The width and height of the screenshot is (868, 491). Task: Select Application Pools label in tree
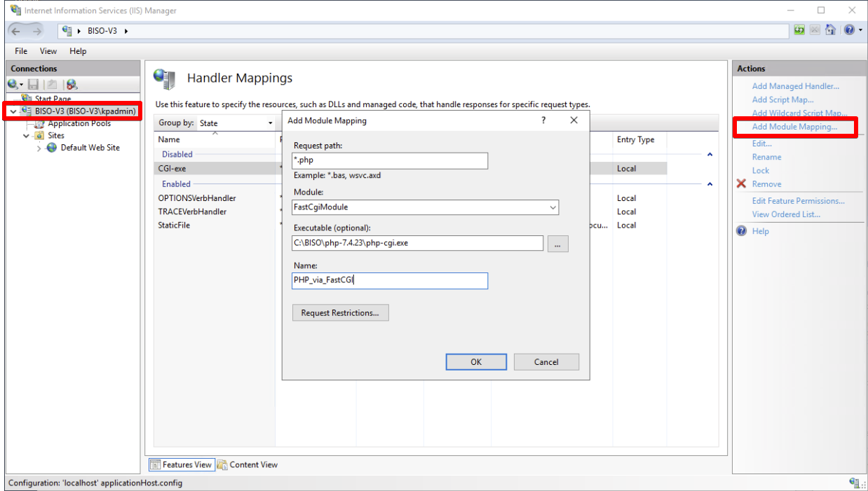(x=79, y=123)
